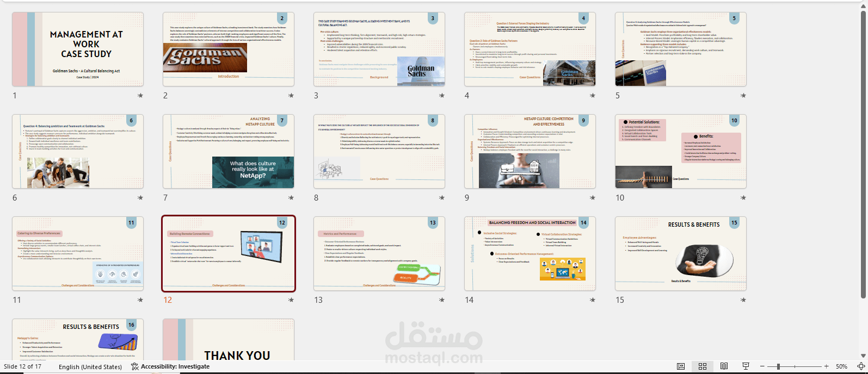Preview the transition star under slide 10

pos(743,197)
